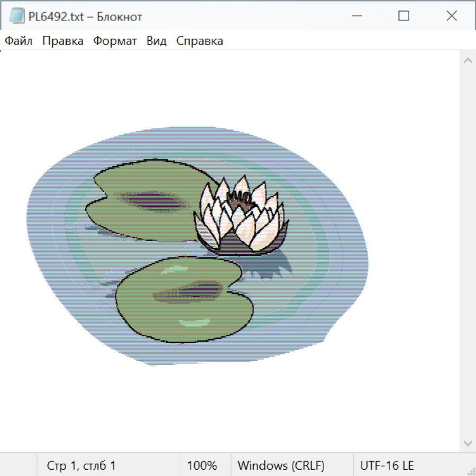The width and height of the screenshot is (476, 476).
Task: Click the scroll up arrow
Action: point(468,61)
